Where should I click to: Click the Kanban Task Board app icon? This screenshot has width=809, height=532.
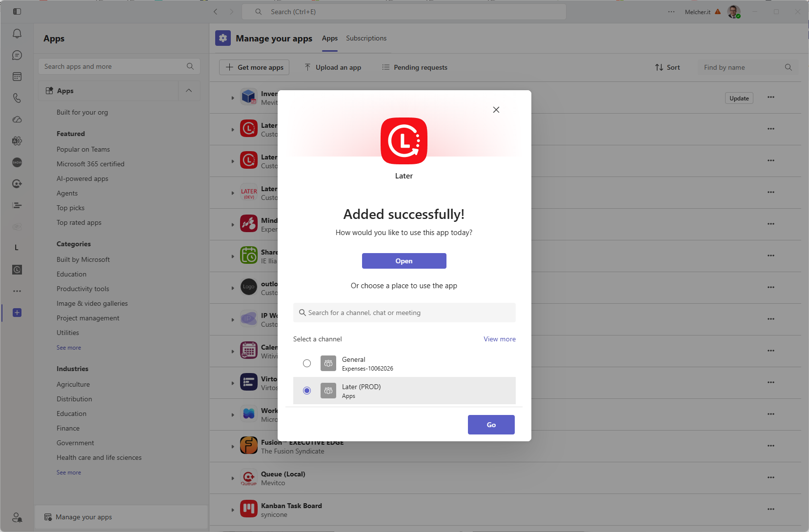pyautogui.click(x=249, y=509)
